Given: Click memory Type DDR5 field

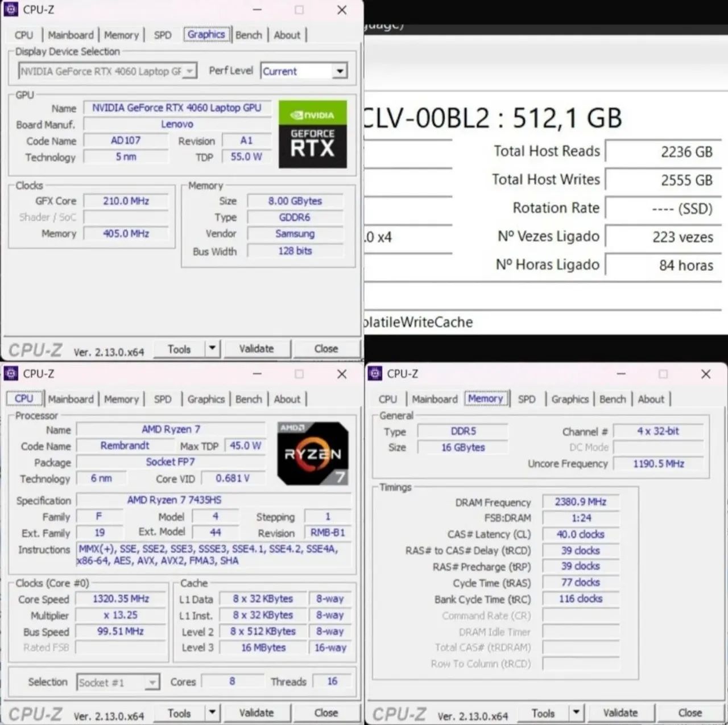Looking at the screenshot, I should click(x=464, y=431).
